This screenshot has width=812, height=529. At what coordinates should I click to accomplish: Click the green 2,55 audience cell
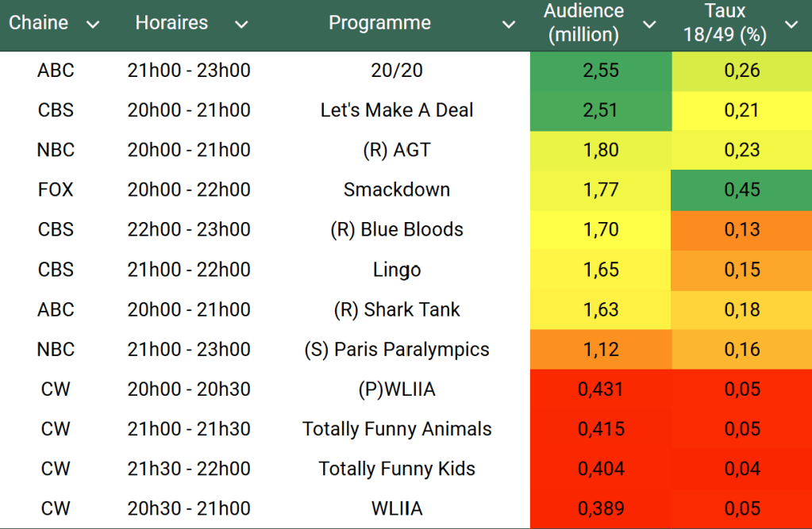600,71
